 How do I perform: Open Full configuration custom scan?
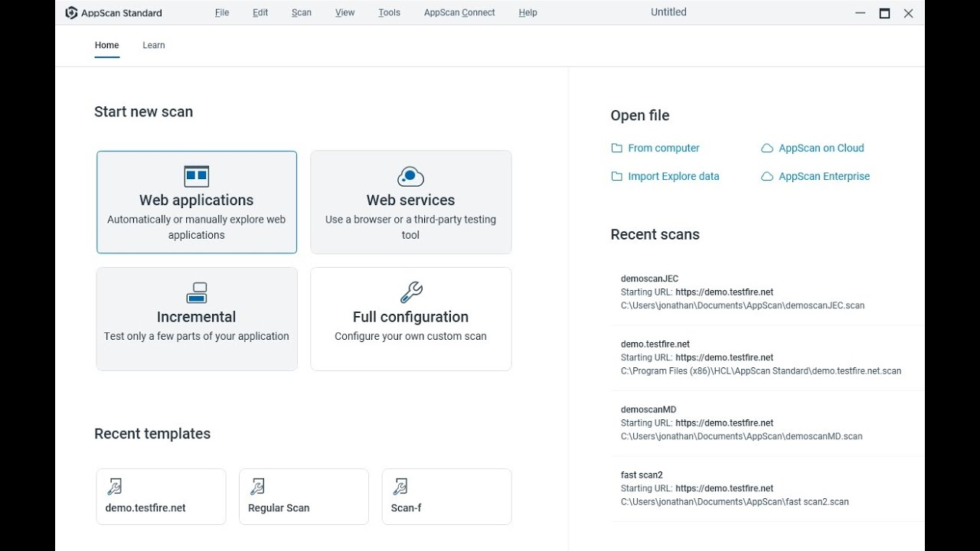tap(411, 319)
